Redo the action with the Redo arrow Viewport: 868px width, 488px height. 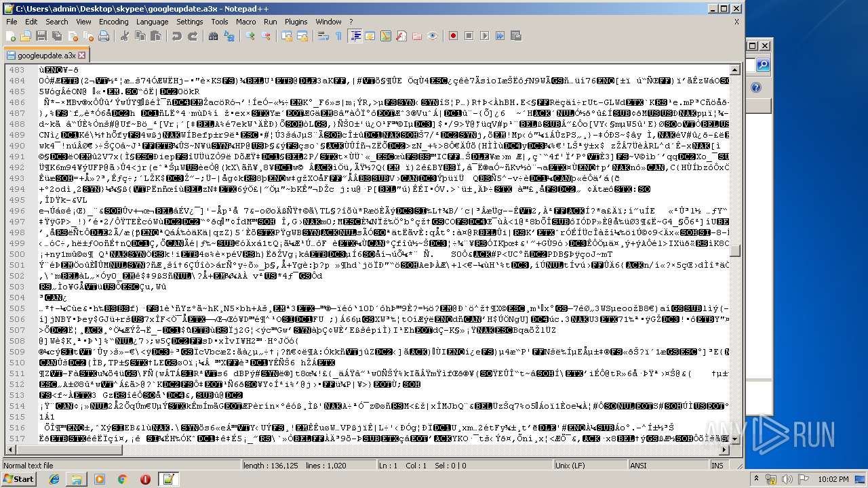tap(192, 36)
